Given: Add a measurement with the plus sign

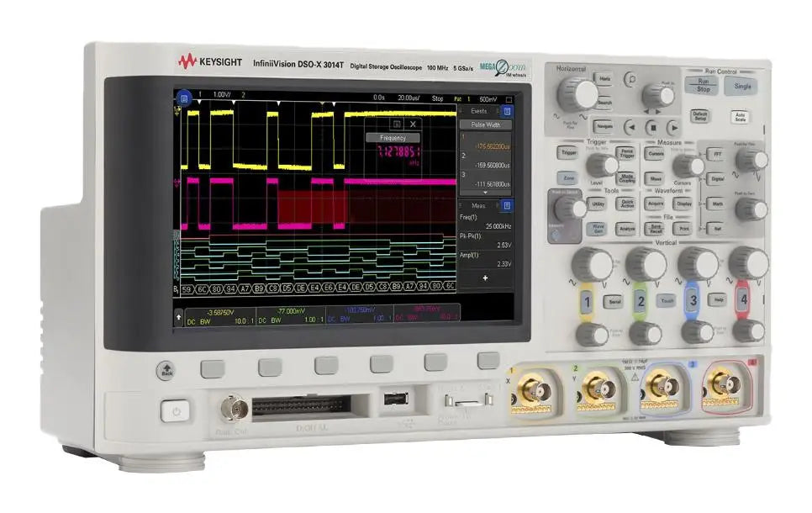Looking at the screenshot, I should tap(485, 278).
